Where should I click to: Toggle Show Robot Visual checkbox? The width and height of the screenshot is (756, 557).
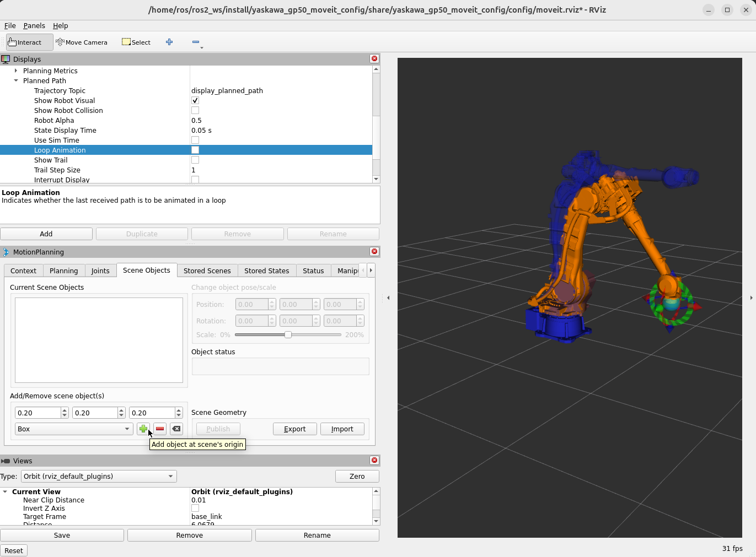pos(195,100)
